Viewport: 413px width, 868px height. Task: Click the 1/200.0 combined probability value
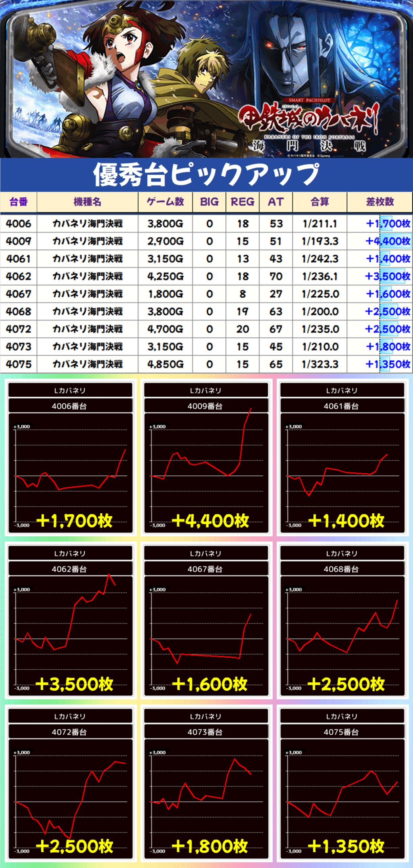(x=320, y=312)
